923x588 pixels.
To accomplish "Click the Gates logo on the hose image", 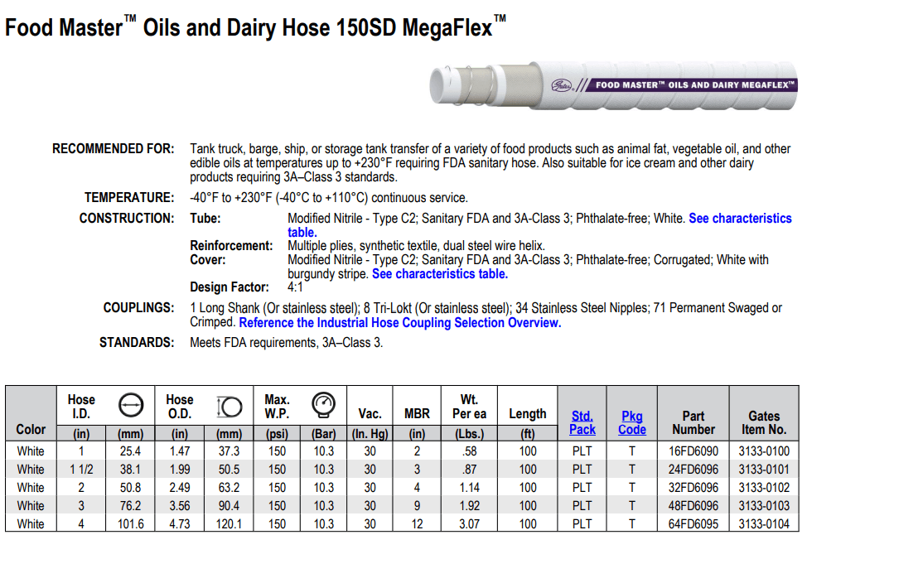I will (562, 85).
